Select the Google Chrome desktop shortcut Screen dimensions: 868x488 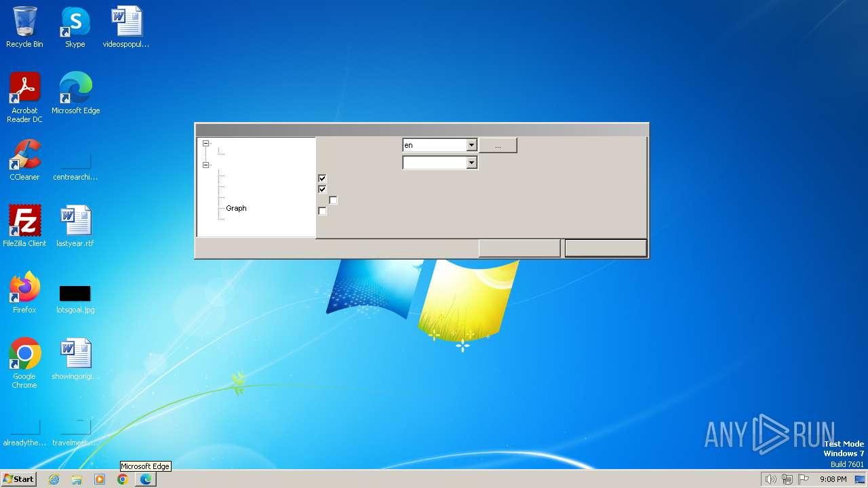pyautogui.click(x=24, y=363)
